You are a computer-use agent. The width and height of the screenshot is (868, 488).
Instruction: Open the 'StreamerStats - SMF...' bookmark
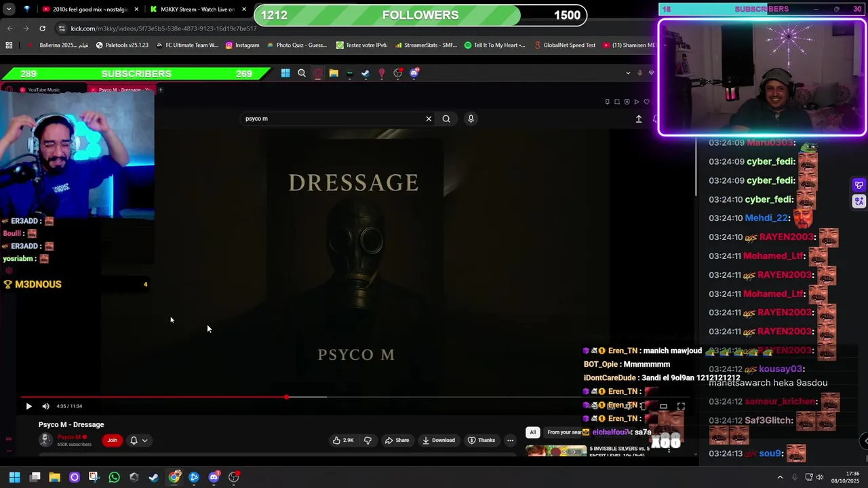[426, 45]
